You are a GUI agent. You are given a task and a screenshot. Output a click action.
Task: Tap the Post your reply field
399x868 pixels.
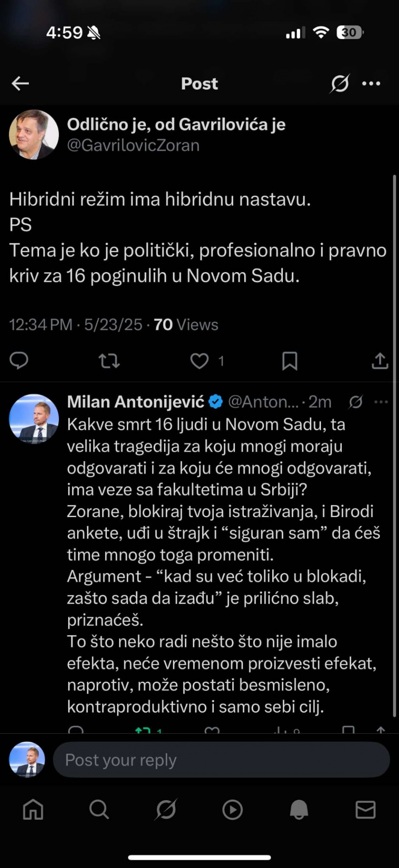point(222,759)
